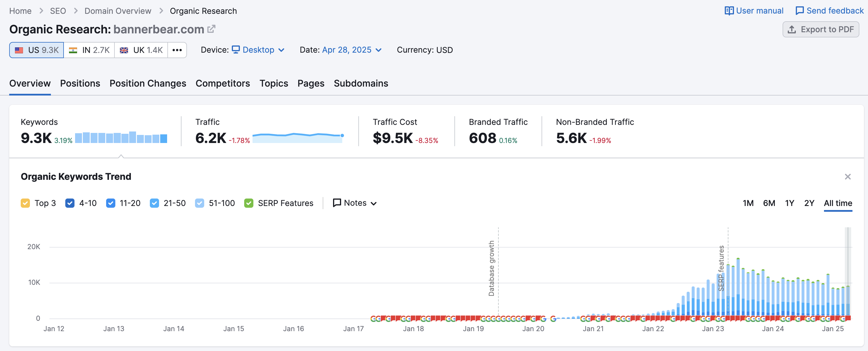Select the UK flag database

(x=124, y=50)
